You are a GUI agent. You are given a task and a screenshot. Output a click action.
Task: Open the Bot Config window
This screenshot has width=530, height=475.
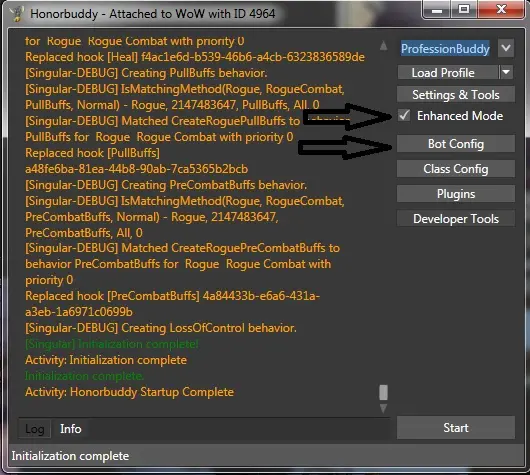(x=456, y=144)
